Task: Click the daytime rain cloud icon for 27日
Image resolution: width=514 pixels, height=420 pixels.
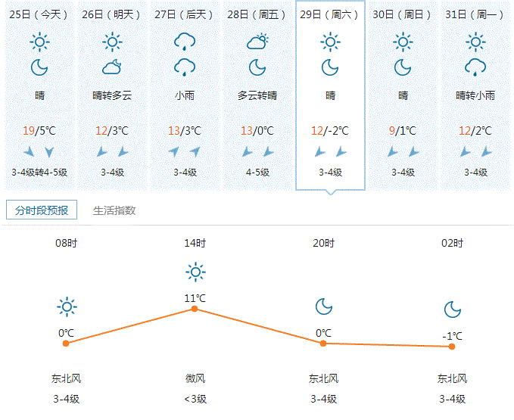Action: tap(184, 42)
